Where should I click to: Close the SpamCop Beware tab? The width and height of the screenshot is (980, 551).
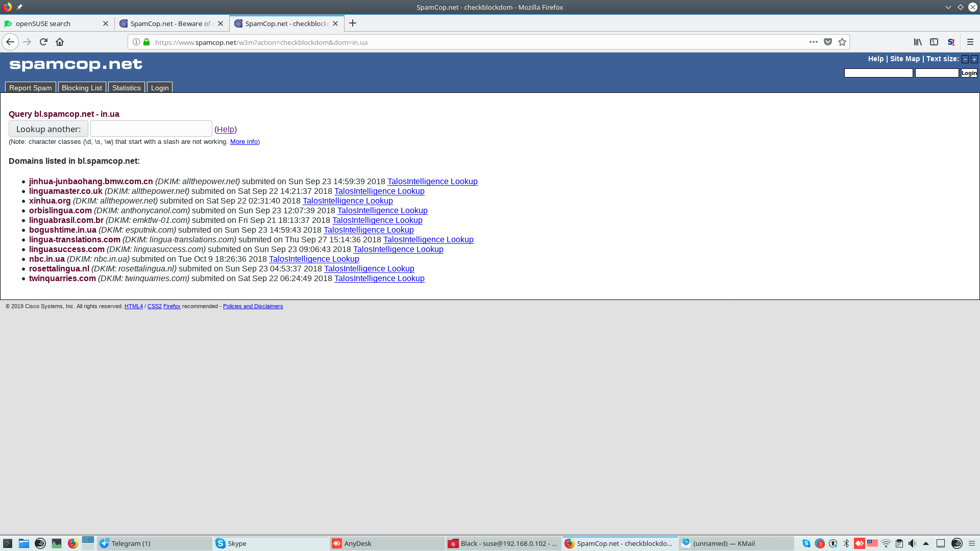(220, 23)
